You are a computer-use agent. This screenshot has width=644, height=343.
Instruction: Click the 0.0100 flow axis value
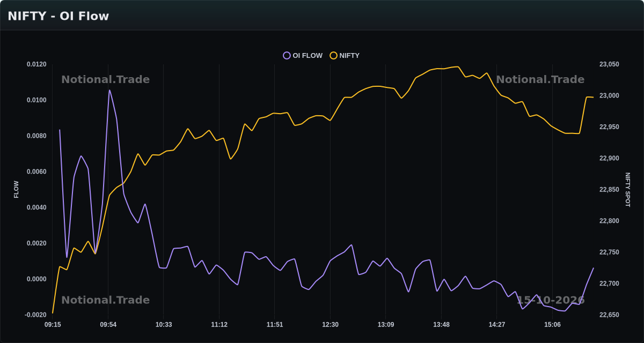tap(36, 100)
